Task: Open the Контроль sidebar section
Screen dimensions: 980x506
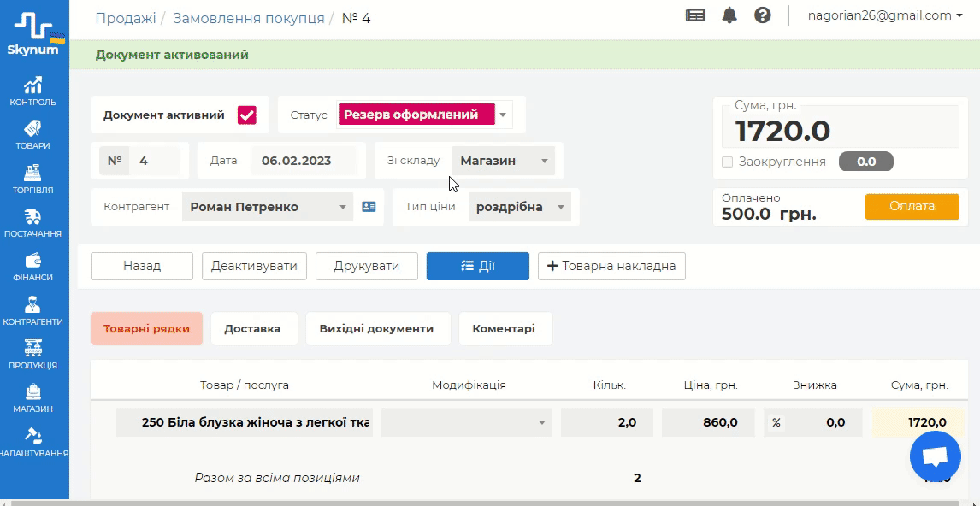Action: click(x=33, y=91)
